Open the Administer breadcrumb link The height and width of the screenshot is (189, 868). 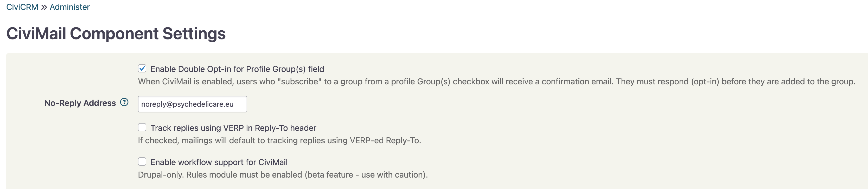(x=70, y=7)
